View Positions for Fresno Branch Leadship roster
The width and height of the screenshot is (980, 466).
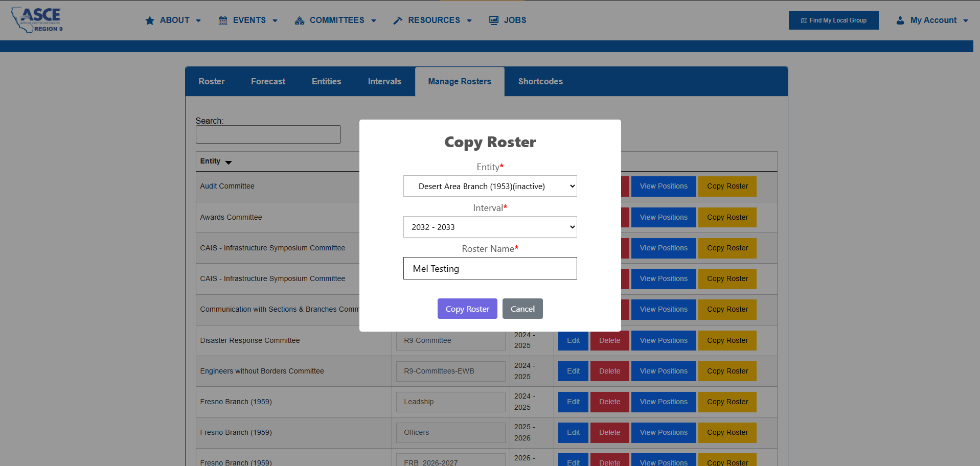(664, 402)
